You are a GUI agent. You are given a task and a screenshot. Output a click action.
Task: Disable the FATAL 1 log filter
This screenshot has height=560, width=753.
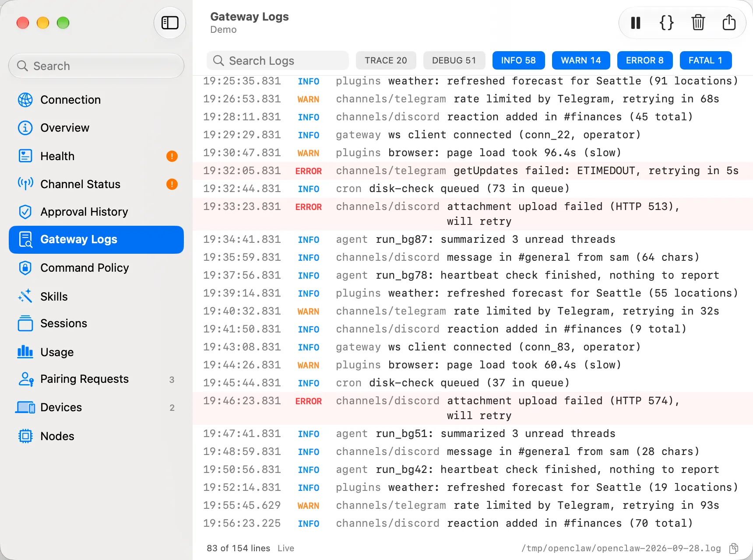(706, 60)
